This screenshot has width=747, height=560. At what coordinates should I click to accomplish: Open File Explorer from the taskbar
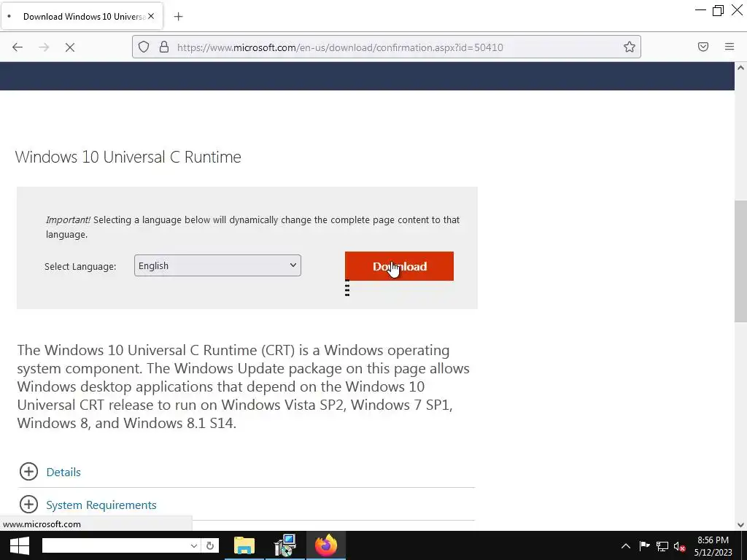click(x=244, y=545)
